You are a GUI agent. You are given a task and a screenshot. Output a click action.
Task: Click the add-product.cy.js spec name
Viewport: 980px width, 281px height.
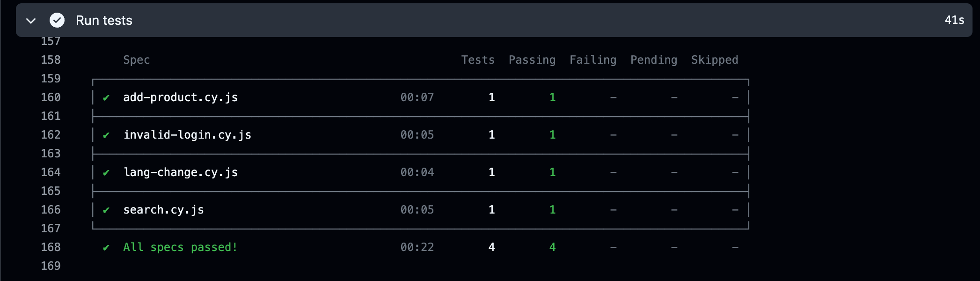180,97
